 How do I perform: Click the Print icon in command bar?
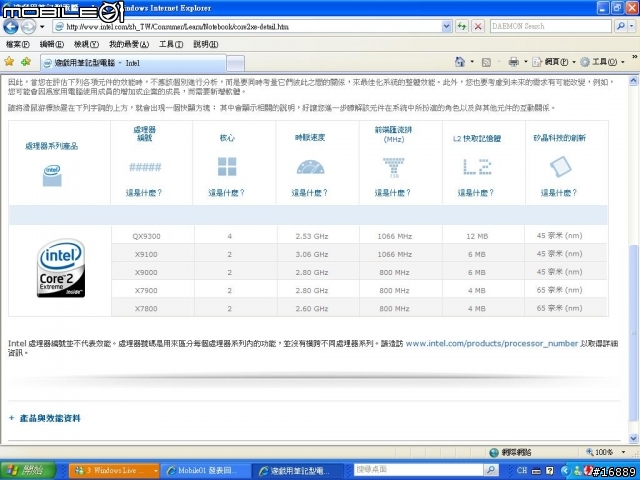(513, 62)
